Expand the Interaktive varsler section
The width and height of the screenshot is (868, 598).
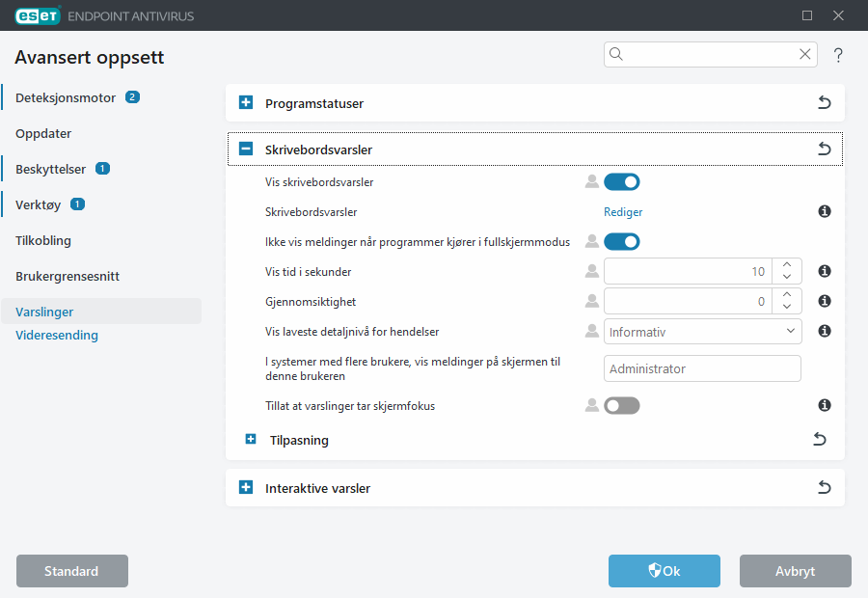pos(246,487)
